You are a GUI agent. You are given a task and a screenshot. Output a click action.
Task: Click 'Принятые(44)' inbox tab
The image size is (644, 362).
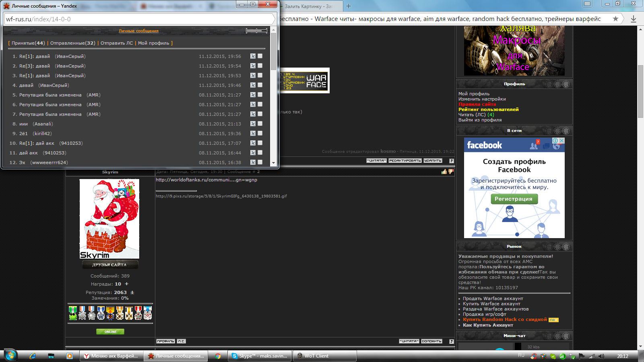(28, 43)
